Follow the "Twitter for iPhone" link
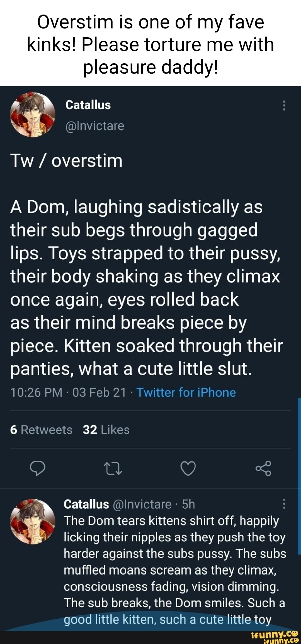 (x=186, y=392)
